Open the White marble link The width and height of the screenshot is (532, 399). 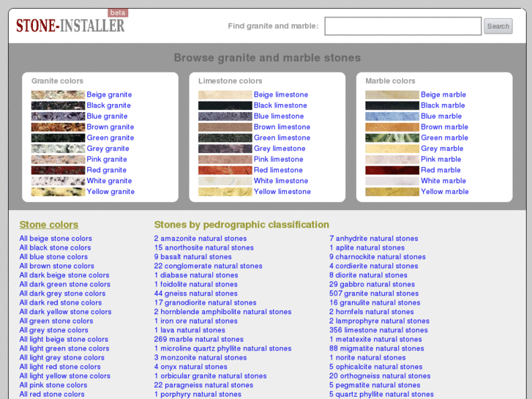click(x=443, y=181)
